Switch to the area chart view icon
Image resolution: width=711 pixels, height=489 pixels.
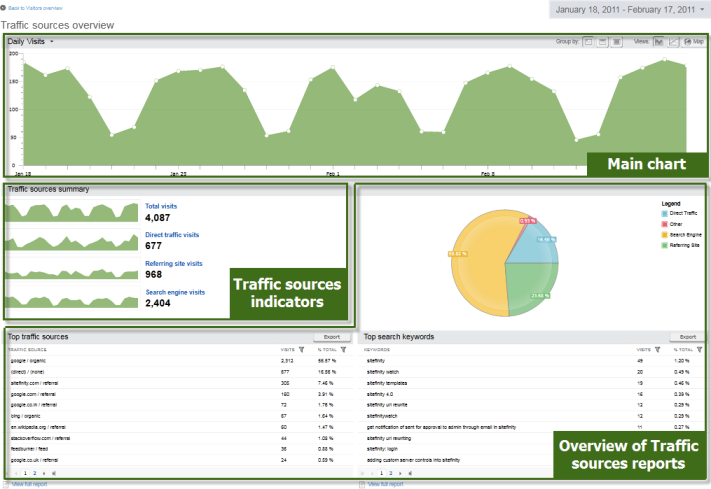click(x=658, y=42)
